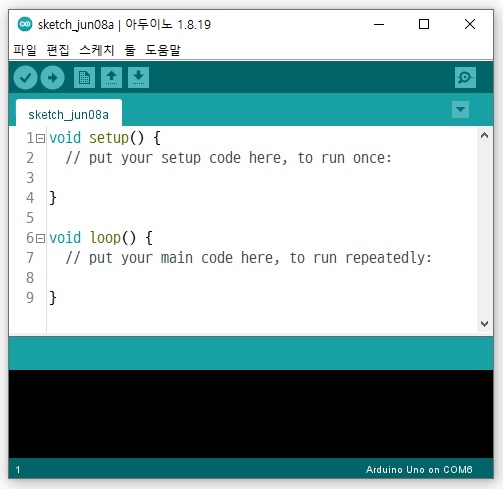Select the sketch_jun08a tab
The height and width of the screenshot is (489, 503).
coord(69,113)
